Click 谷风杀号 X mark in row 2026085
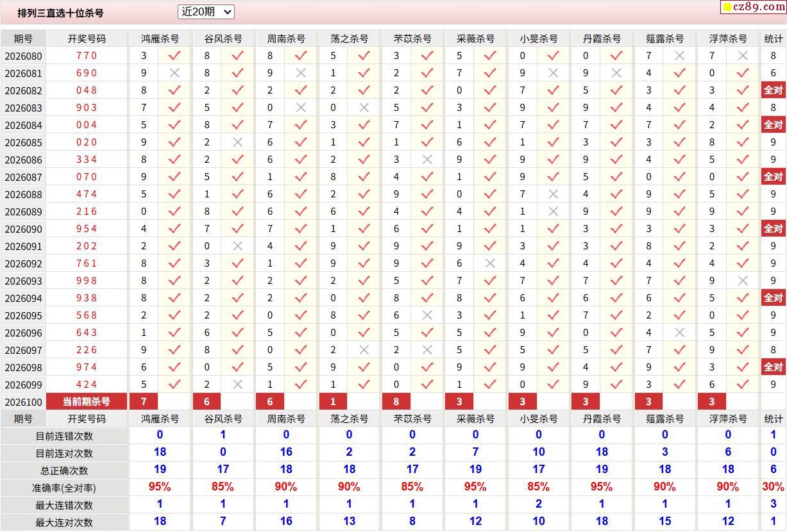 (238, 142)
